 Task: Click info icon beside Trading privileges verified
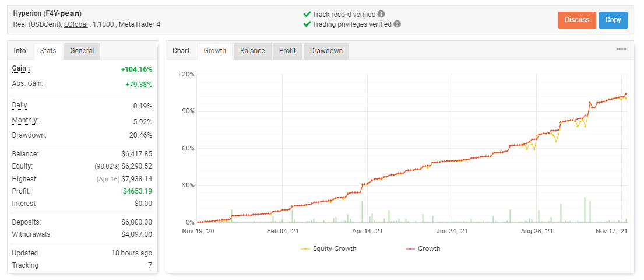click(397, 24)
